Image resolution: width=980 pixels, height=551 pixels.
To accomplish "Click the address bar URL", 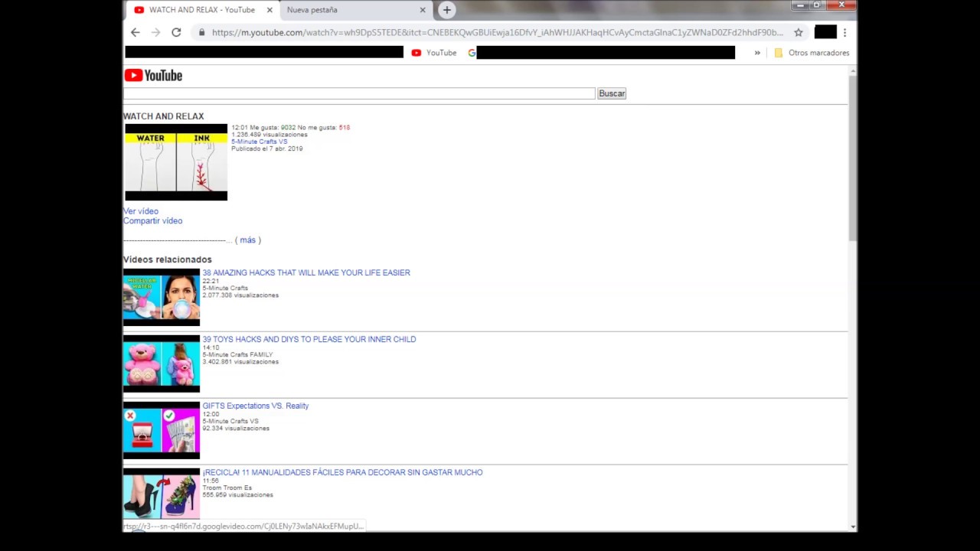I will click(498, 32).
